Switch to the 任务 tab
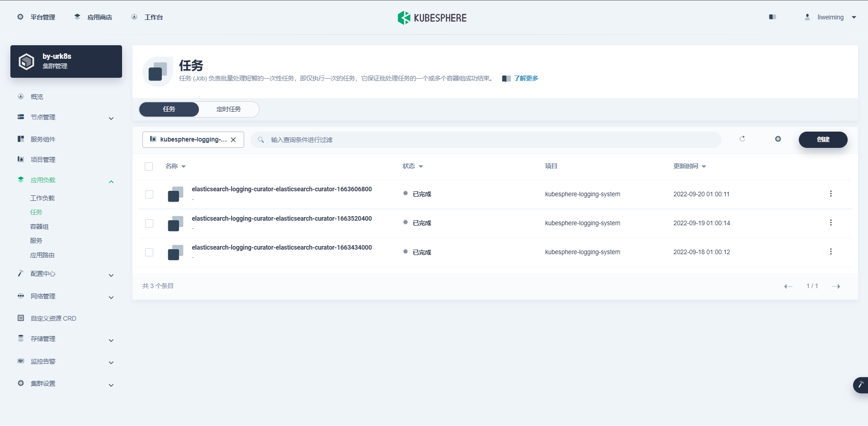Image resolution: width=868 pixels, height=426 pixels. point(169,109)
